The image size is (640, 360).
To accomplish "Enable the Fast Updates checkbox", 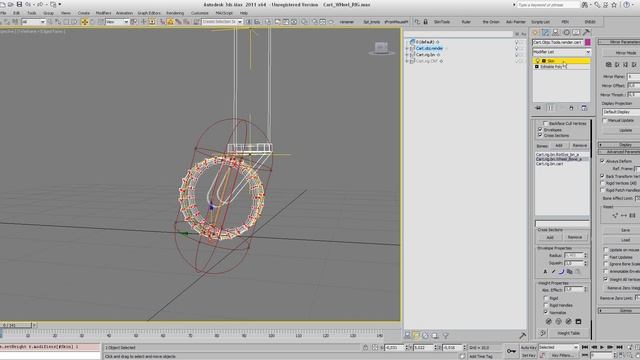I will tap(606, 257).
